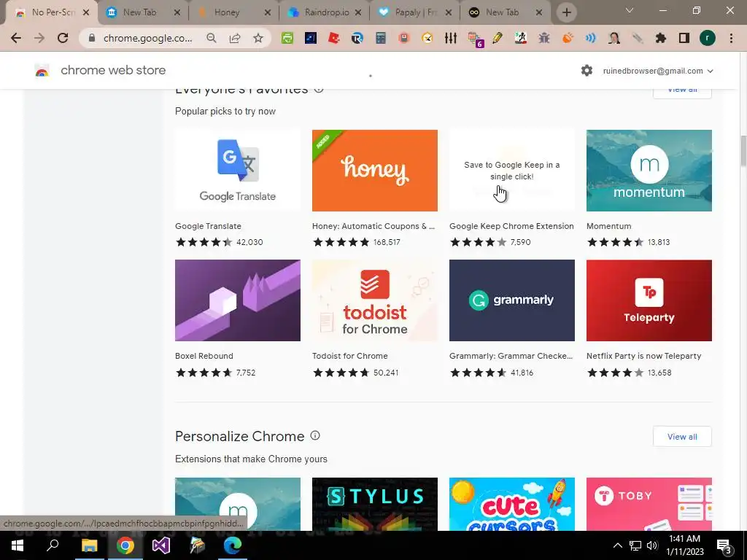Go back to the previous page
The height and width of the screenshot is (560, 747).
(16, 38)
